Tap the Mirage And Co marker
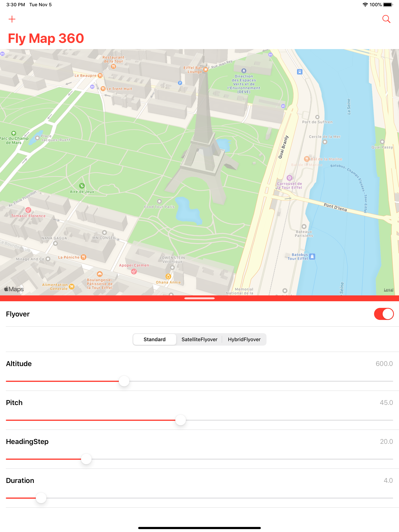This screenshot has height=532, width=399. point(48,259)
